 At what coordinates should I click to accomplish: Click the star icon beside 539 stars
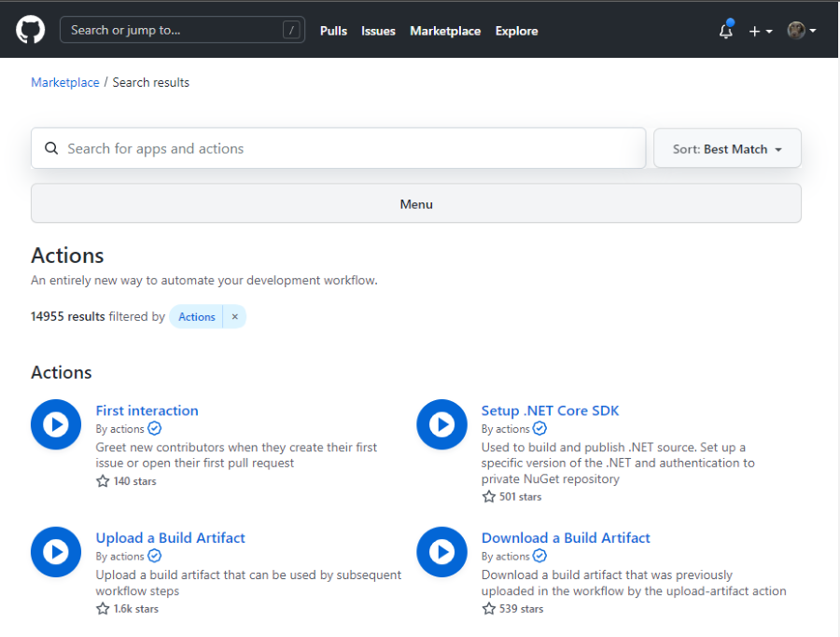488,608
